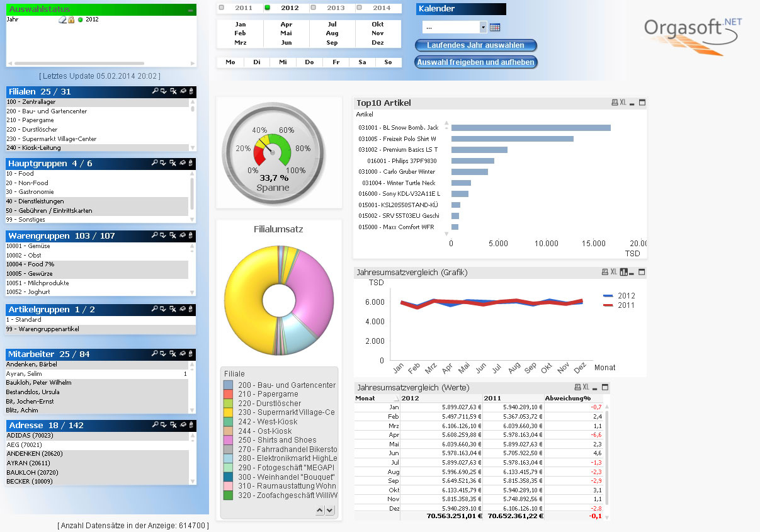This screenshot has height=532, width=760.
Task: Click the Laufendes Jahr auswählen button
Action: [475, 45]
